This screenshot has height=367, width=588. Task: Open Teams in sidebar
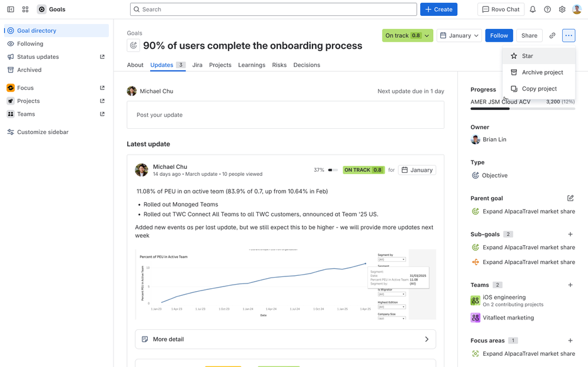[x=57, y=114]
